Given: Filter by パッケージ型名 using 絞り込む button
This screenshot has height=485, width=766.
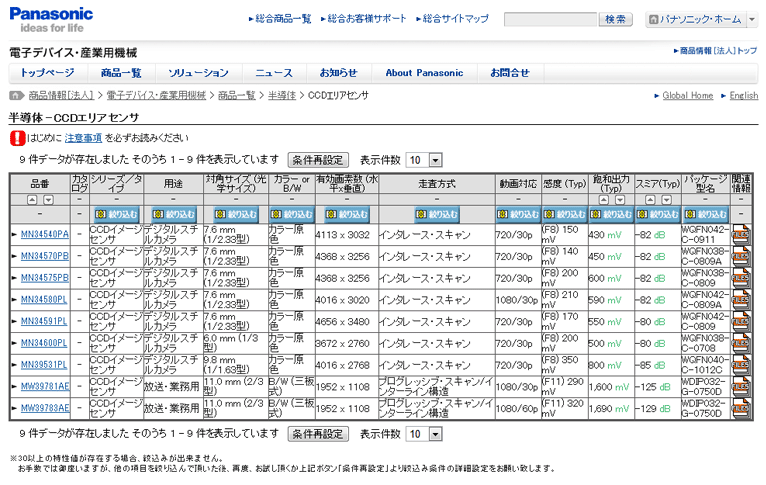Looking at the screenshot, I should click(705, 214).
